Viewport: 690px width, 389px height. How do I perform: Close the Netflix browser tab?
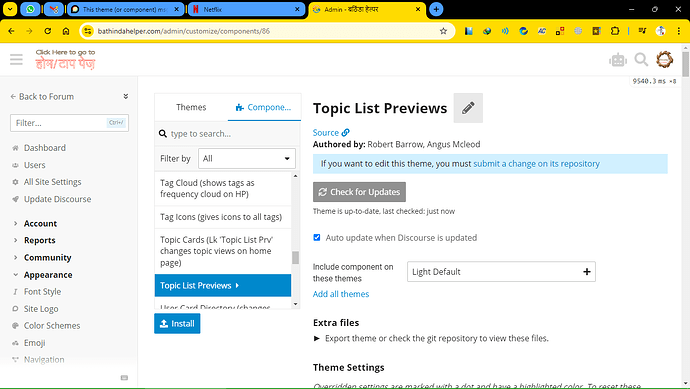297,9
